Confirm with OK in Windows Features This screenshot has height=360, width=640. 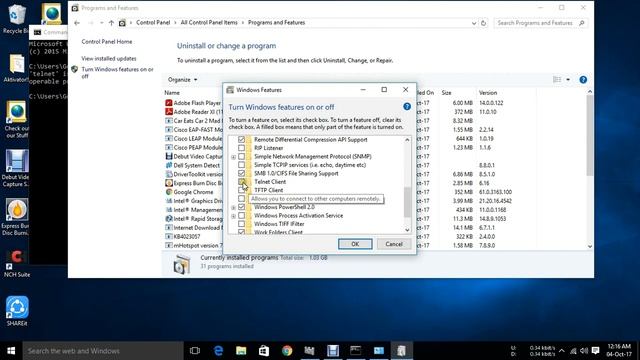coord(355,244)
